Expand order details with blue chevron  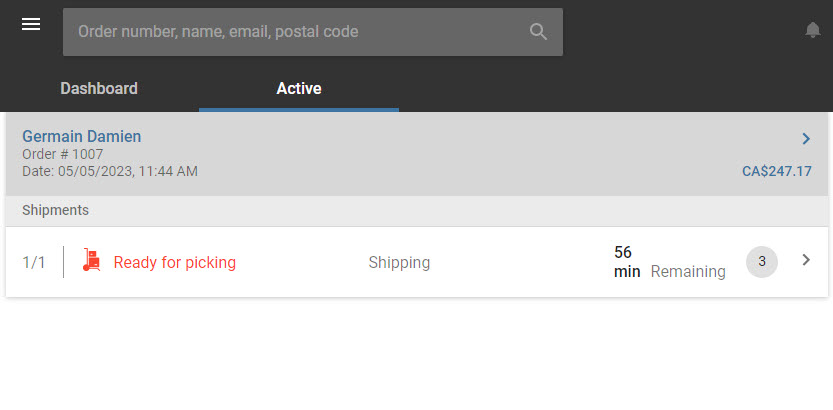[x=806, y=139]
